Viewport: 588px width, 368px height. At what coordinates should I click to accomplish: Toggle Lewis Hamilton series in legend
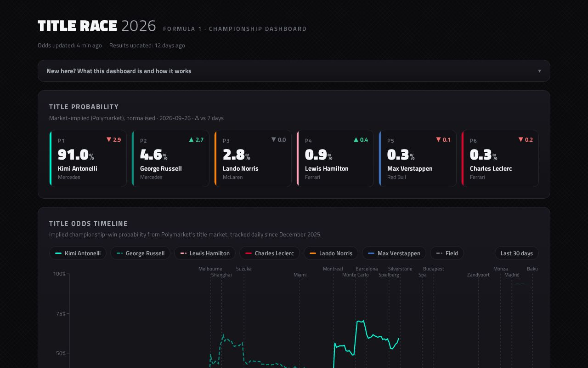point(205,253)
